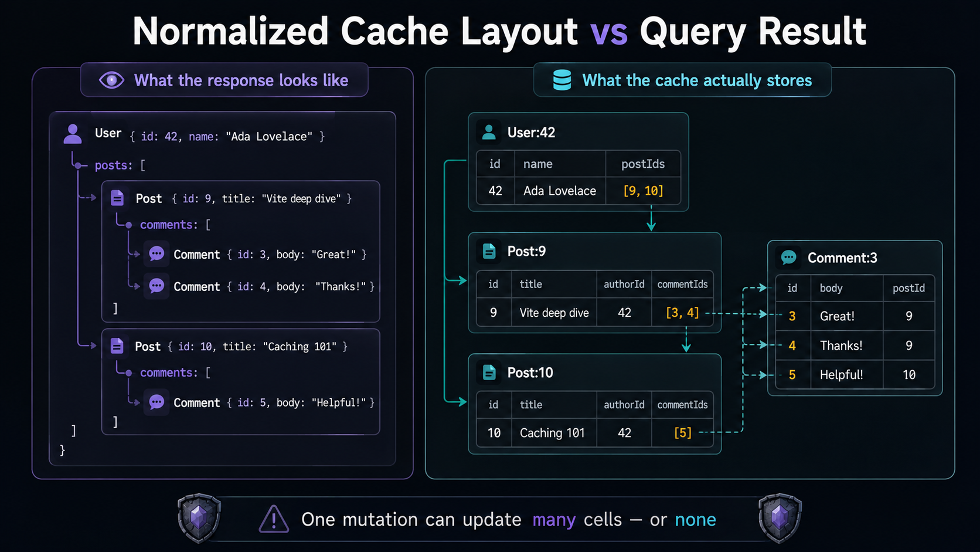Viewport: 980px width, 552px height.
Task: Click the commentIds header in Post:10 table
Action: [x=682, y=405]
